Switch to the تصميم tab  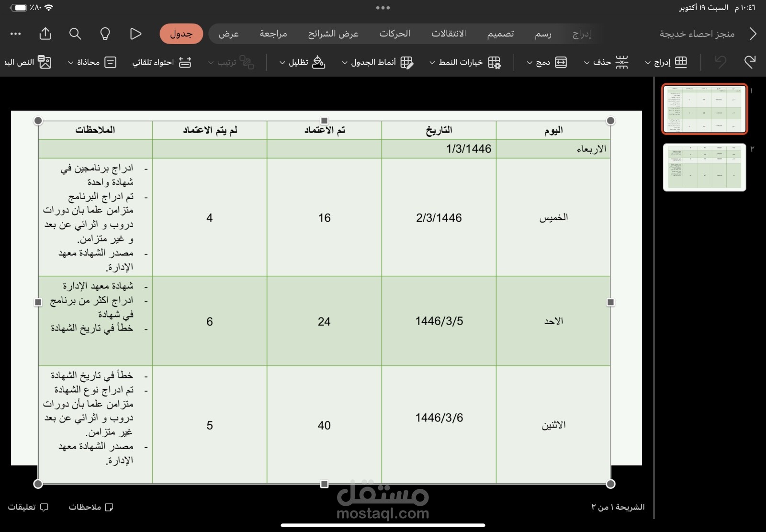(x=501, y=34)
